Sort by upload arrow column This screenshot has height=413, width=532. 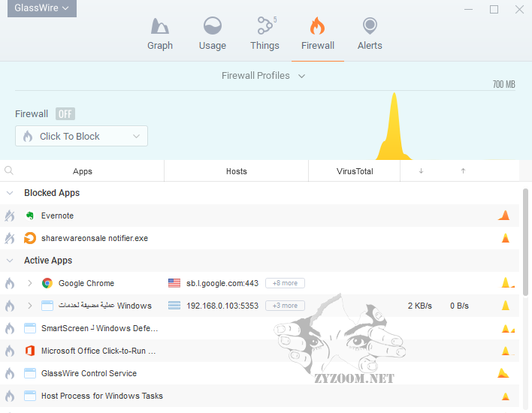tap(463, 171)
